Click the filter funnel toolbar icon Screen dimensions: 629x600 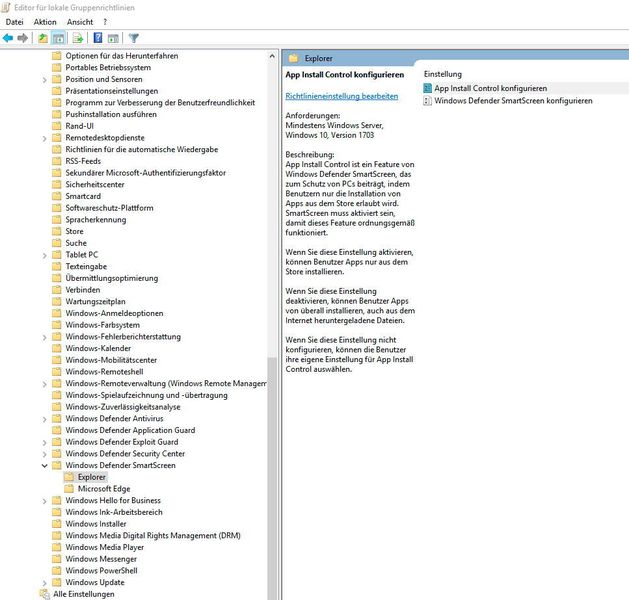pyautogui.click(x=133, y=38)
